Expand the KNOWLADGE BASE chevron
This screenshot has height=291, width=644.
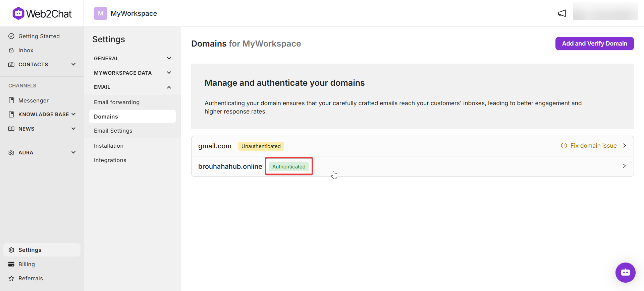(x=73, y=114)
